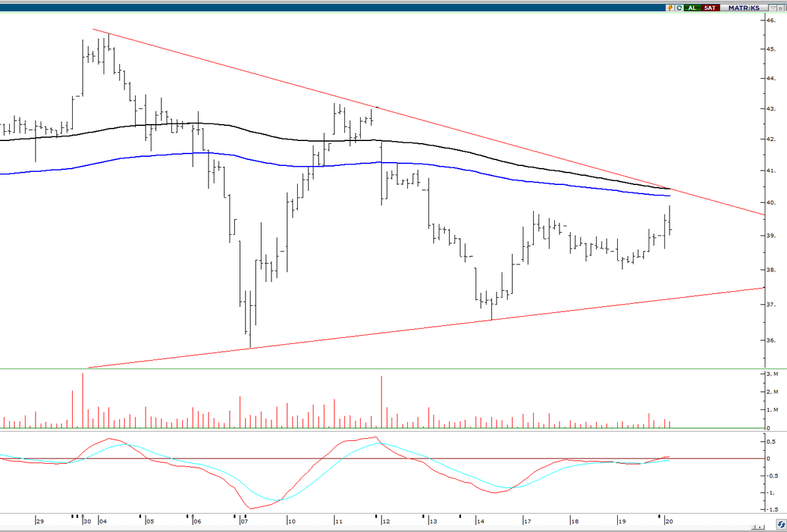Click the horizontal scrollbar thumb
The image size is (787, 532).
coord(753,527)
